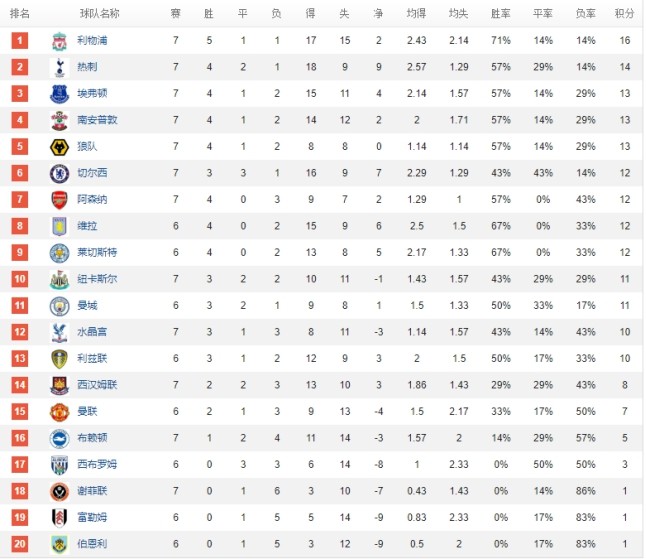
Task: Open the 利物浦 team link
Action: (92, 41)
